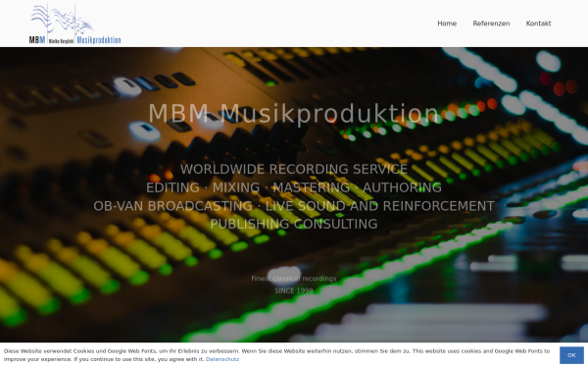Click the SINCE 1998 text

294,290
